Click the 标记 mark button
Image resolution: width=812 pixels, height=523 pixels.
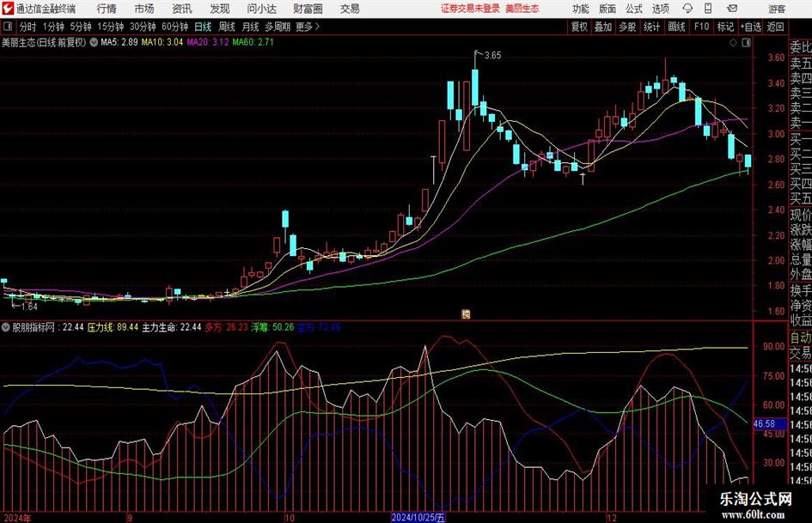coord(725,27)
